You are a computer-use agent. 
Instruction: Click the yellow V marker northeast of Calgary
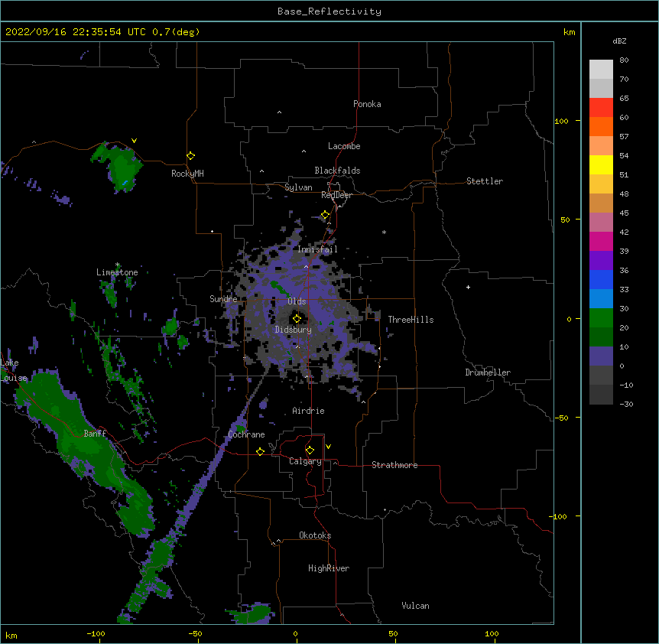click(x=328, y=447)
